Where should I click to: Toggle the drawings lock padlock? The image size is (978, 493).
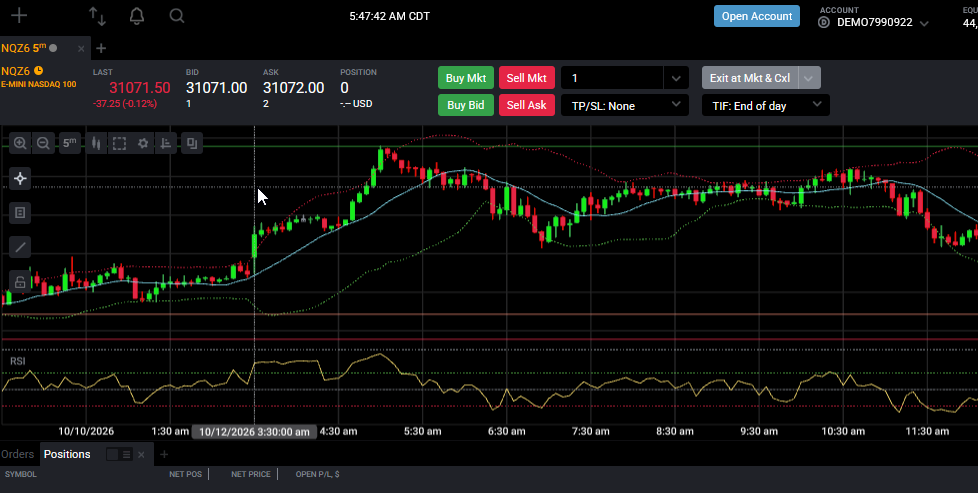20,282
